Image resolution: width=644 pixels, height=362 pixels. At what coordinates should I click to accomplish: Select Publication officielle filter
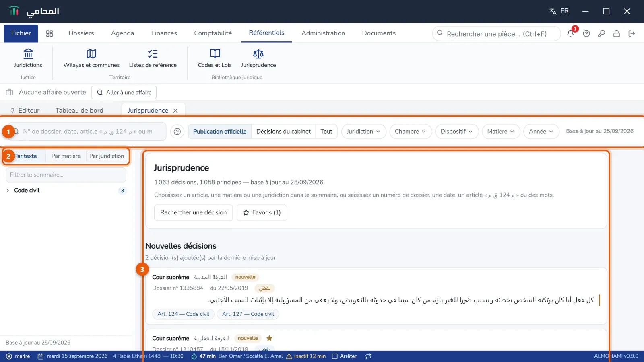pos(220,132)
